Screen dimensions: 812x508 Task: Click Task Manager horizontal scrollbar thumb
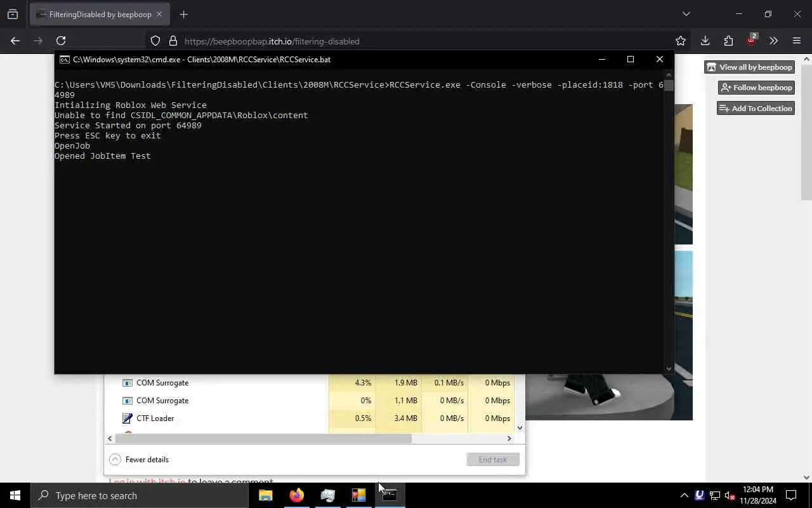263,438
